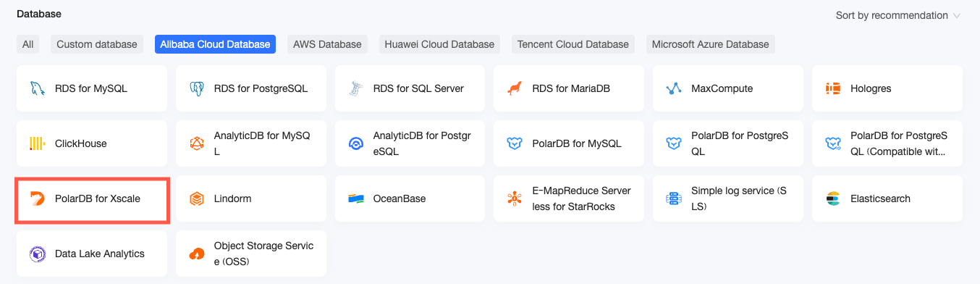The height and width of the screenshot is (284, 980).
Task: Click the Elasticsearch icon
Action: [833, 199]
